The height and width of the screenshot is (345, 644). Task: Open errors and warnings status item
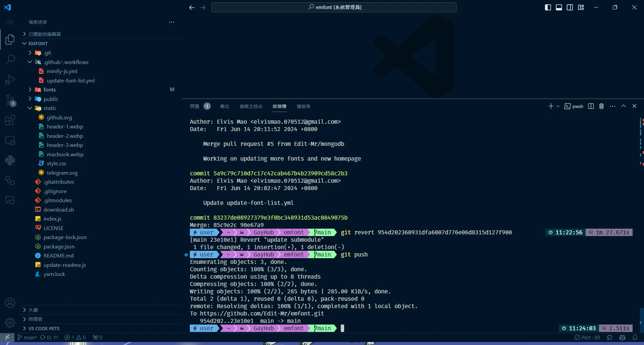point(75,337)
